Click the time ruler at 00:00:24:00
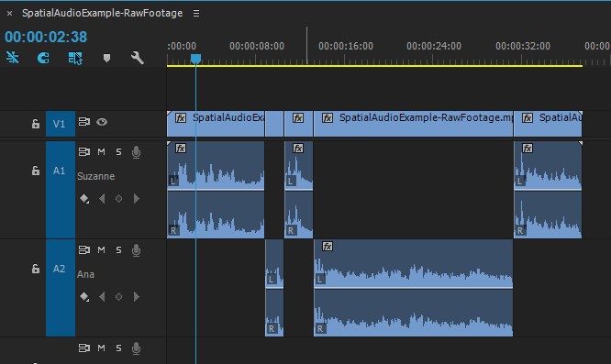The height and width of the screenshot is (364, 611). [x=434, y=47]
